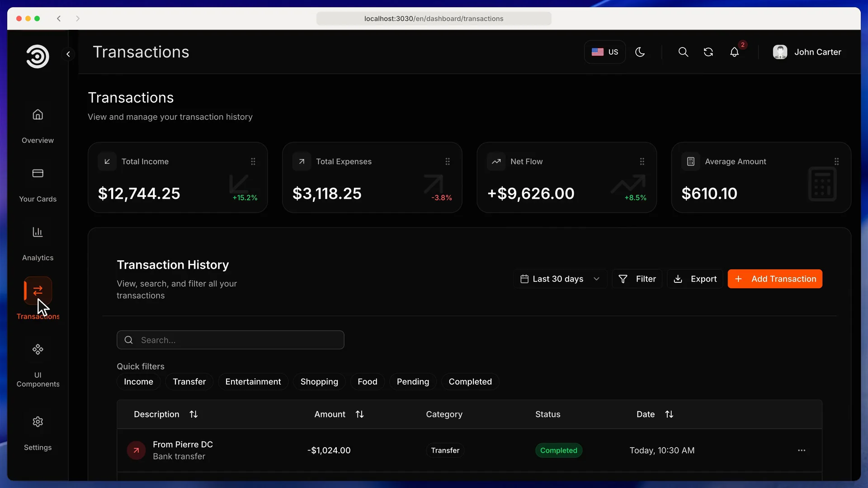This screenshot has height=488, width=868.
Task: Select the Transactions sidebar item
Action: pos(38,298)
